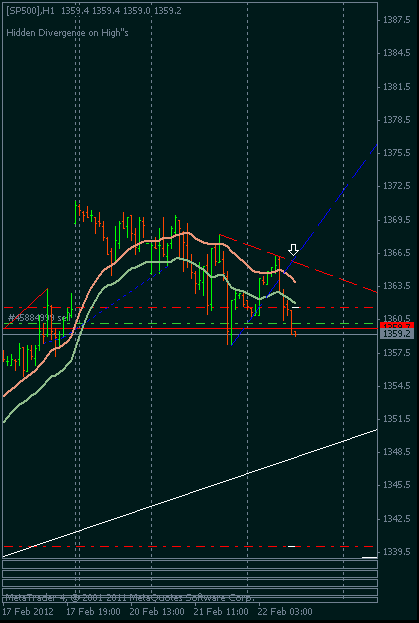Click the 1345.5 price axis label
Screen dimensions: 419x623
pos(397,485)
